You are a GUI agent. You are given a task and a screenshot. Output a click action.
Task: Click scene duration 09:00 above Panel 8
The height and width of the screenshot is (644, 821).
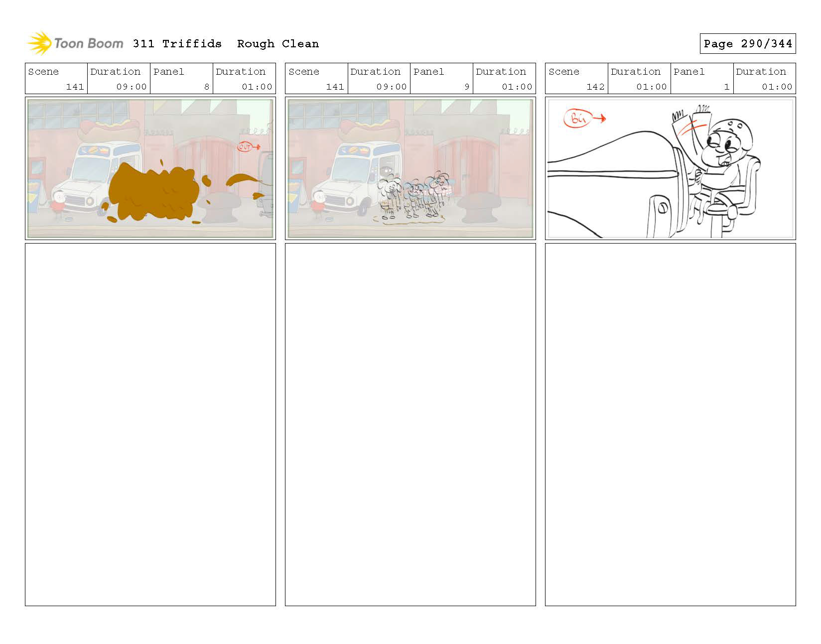click(x=132, y=87)
